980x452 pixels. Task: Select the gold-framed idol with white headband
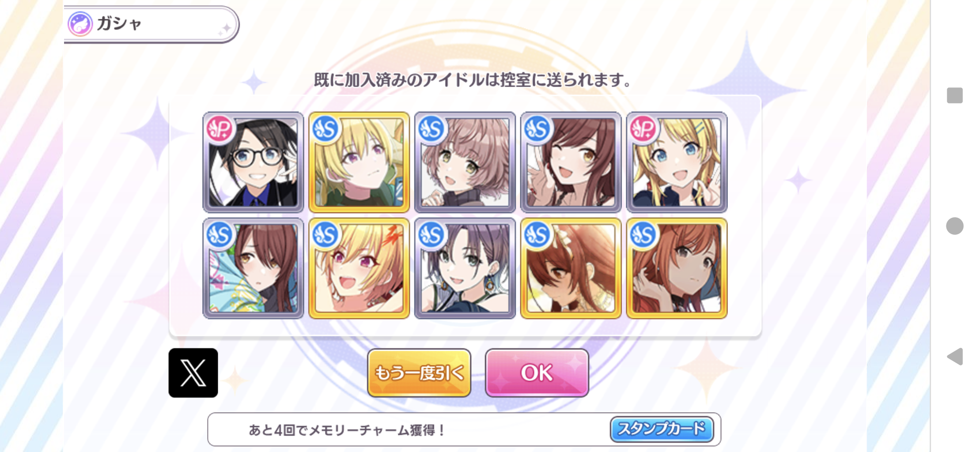point(571,268)
